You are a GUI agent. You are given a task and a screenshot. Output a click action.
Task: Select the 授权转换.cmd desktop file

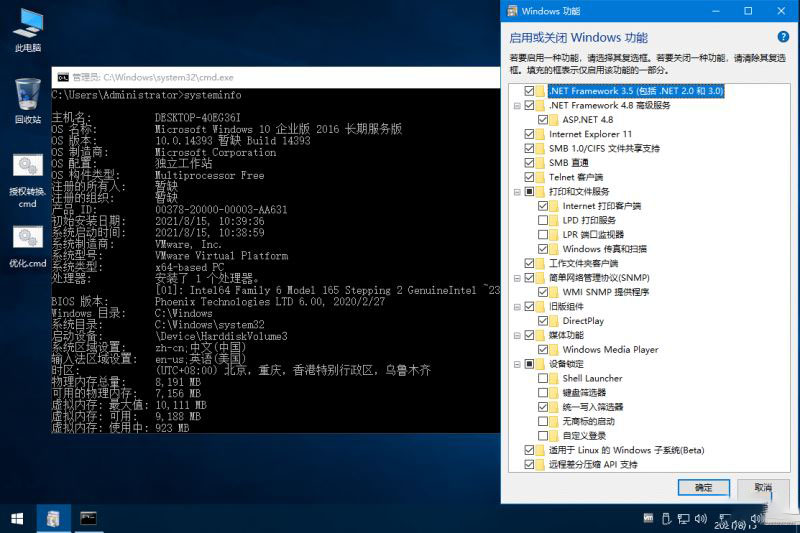point(27,180)
